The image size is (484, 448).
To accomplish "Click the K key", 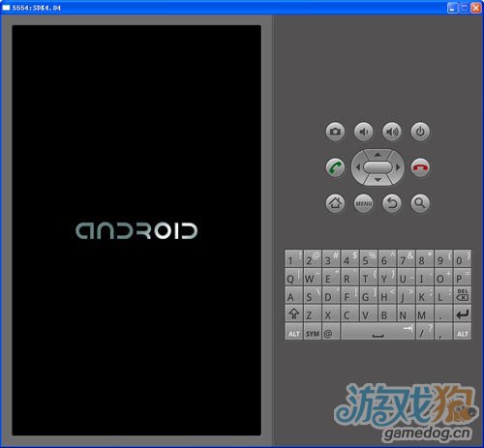I will (x=425, y=295).
